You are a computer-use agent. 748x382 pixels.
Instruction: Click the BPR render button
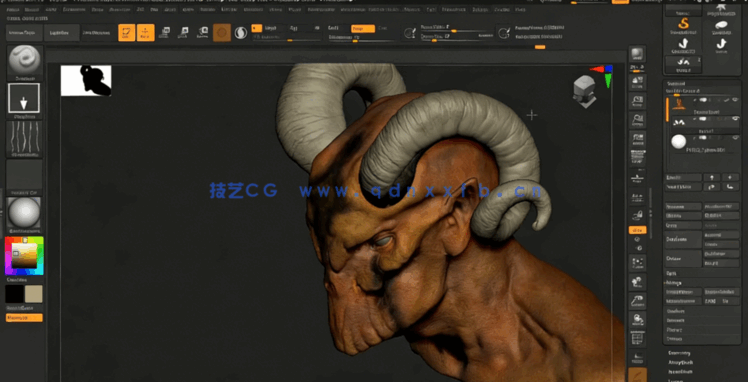pos(637,55)
